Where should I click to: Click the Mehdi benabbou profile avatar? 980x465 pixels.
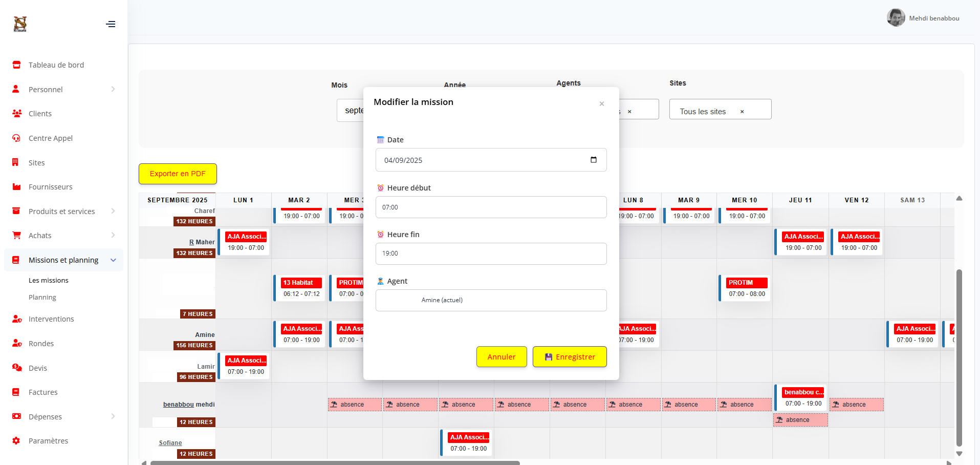click(896, 18)
